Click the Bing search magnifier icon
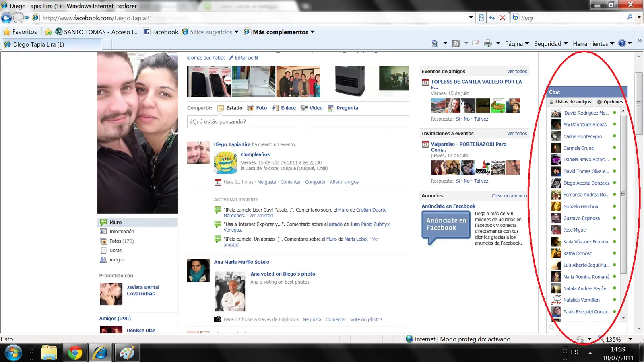The image size is (644, 362). click(x=630, y=17)
